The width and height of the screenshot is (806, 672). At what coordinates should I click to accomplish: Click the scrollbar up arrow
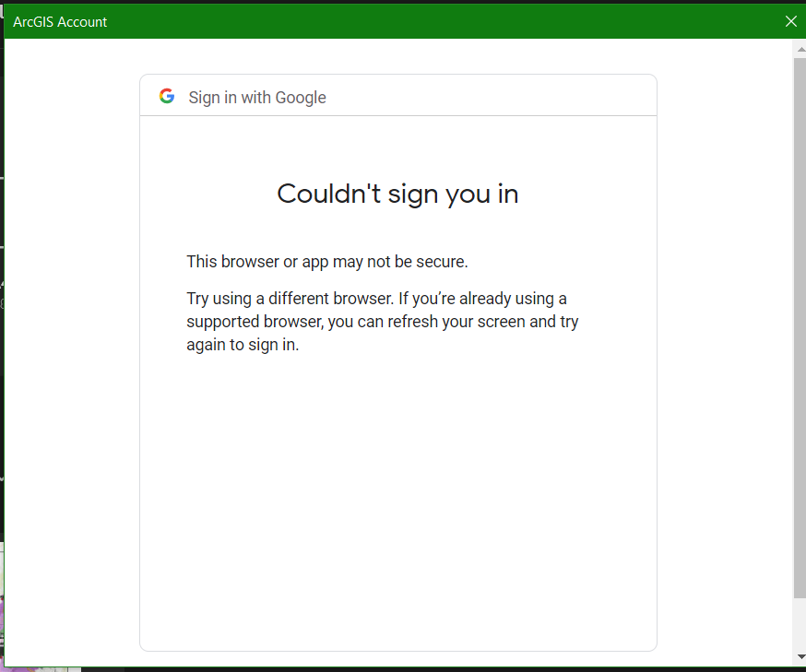tap(800, 50)
